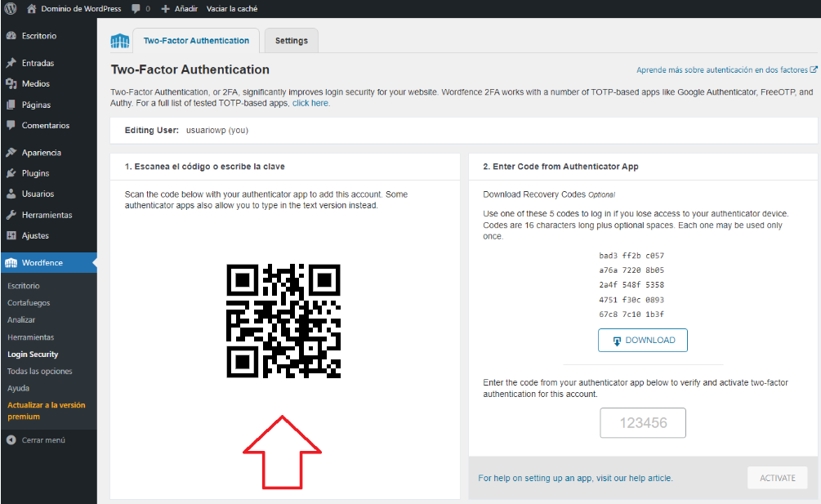Image resolution: width=821 pixels, height=504 pixels.
Task: Click recovery code 2a4f 548f 5358
Action: pyautogui.click(x=631, y=285)
